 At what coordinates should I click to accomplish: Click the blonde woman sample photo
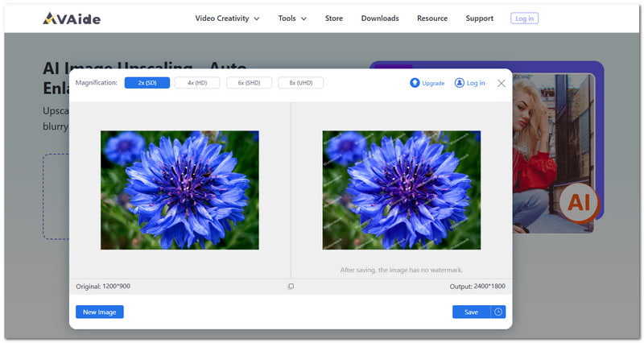(553, 153)
